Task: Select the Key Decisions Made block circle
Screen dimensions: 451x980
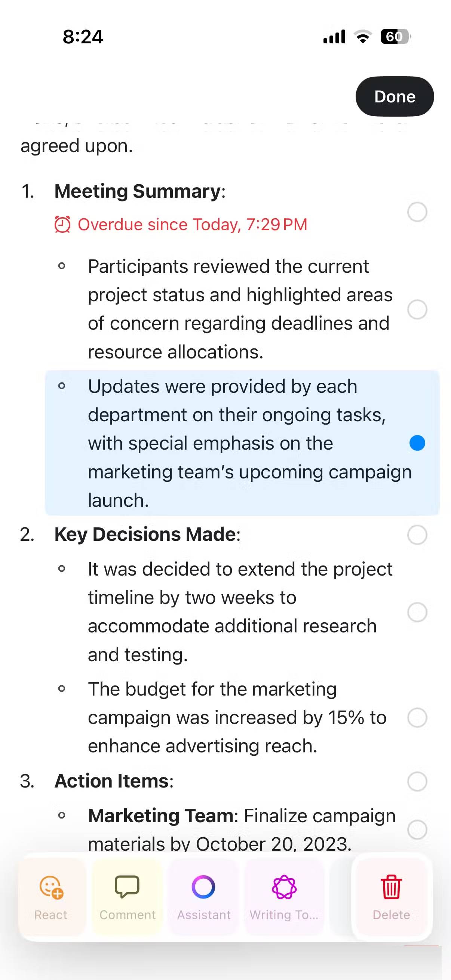Action: (417, 535)
